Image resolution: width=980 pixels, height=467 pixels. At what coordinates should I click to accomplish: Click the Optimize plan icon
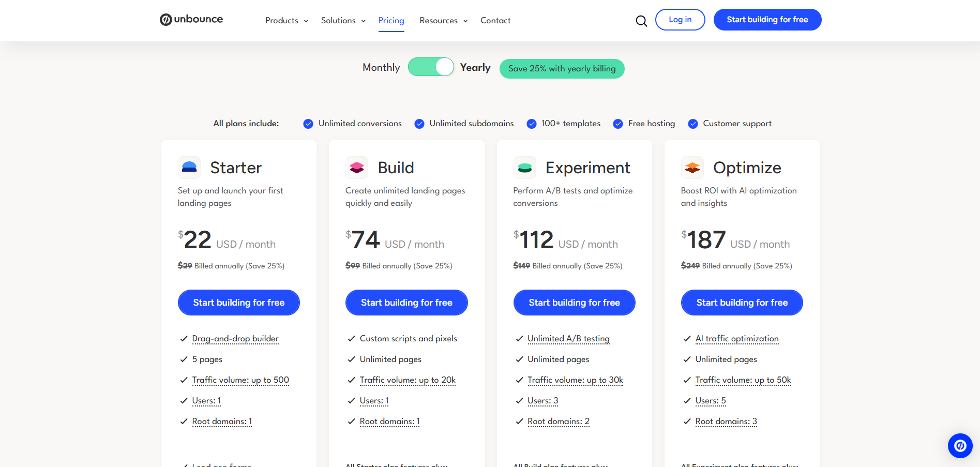pyautogui.click(x=692, y=167)
